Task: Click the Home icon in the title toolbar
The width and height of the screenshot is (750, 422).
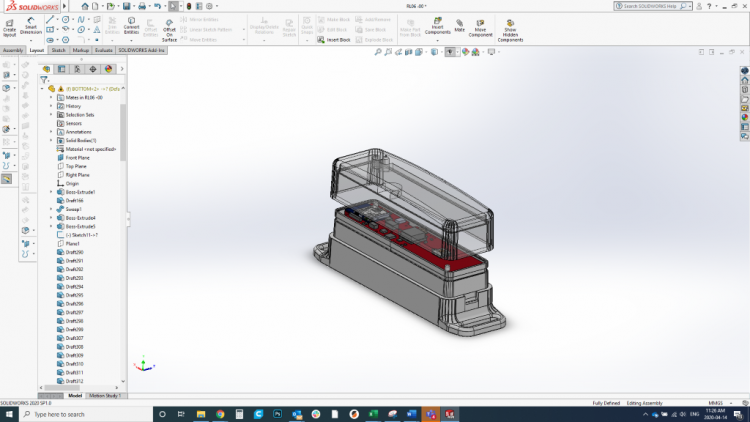Action: click(x=85, y=6)
